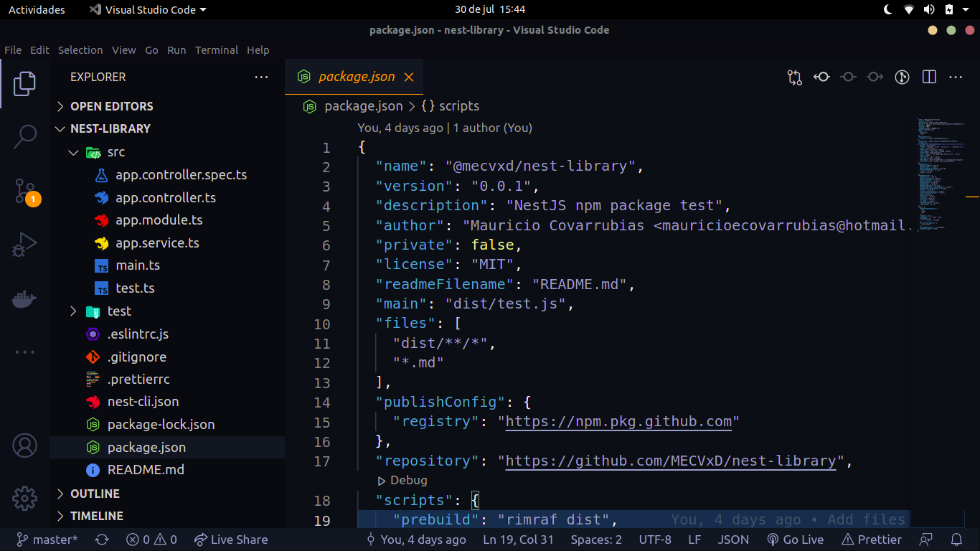Image resolution: width=980 pixels, height=551 pixels.
Task: Close the package.json tab
Action: pyautogui.click(x=409, y=77)
